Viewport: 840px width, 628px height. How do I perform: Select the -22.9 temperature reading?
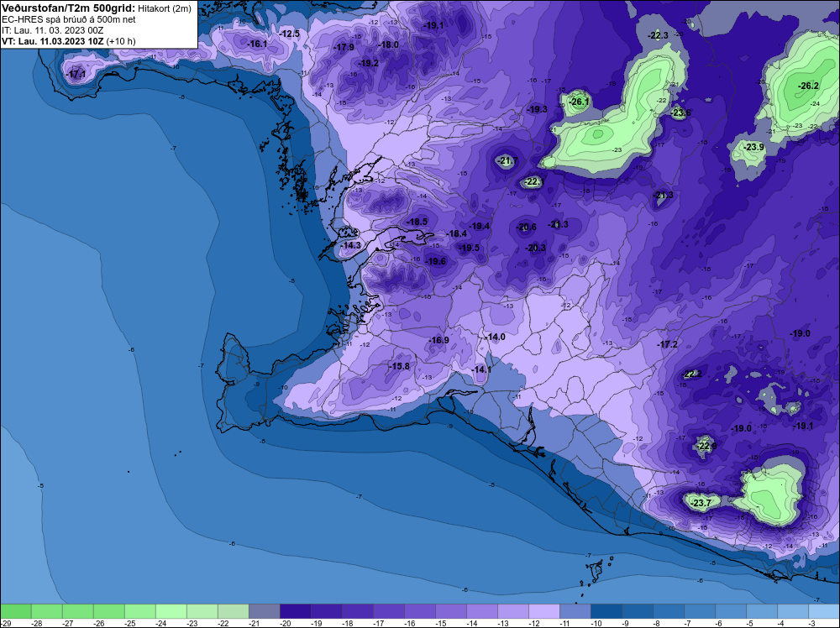tap(706, 446)
